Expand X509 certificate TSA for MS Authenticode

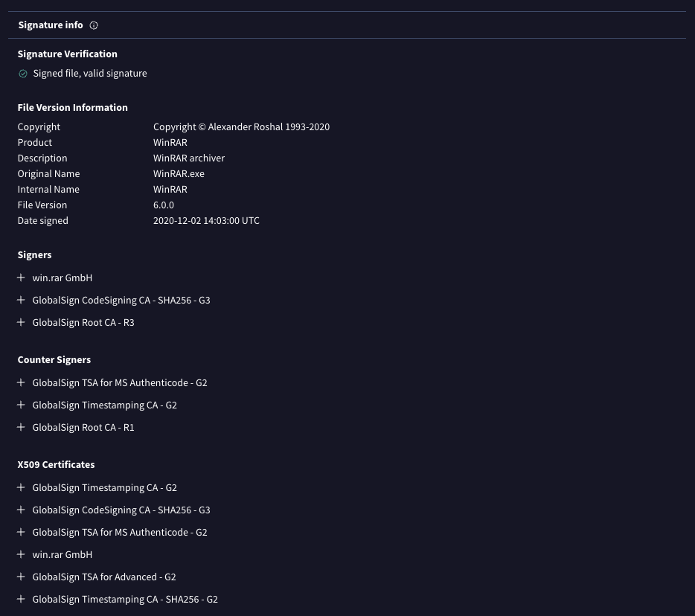pyautogui.click(x=21, y=532)
